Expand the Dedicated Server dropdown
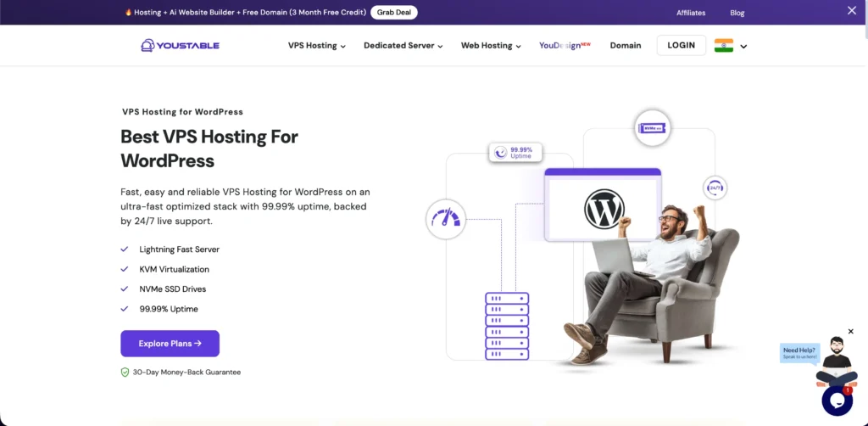The height and width of the screenshot is (426, 868). pyautogui.click(x=403, y=46)
